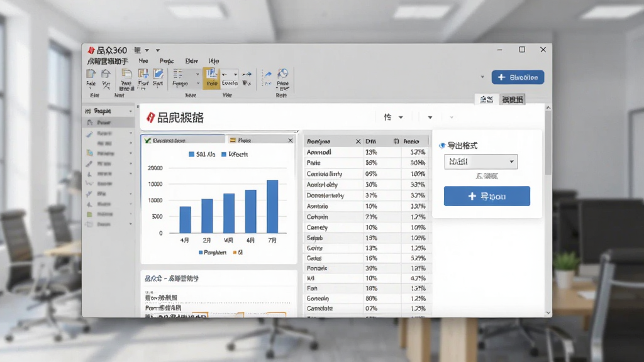Viewport: 644px width, 362px height.
Task: Open the first dropdown arrow in title bar
Action: click(147, 50)
